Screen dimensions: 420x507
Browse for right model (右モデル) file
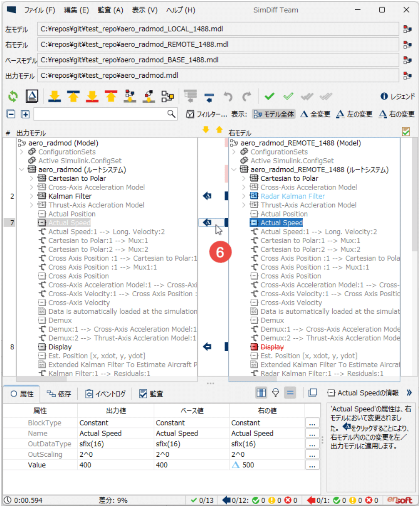pos(408,44)
